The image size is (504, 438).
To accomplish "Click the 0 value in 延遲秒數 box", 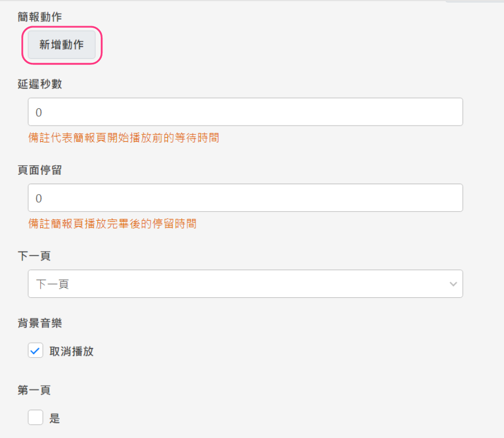I will [x=39, y=113].
